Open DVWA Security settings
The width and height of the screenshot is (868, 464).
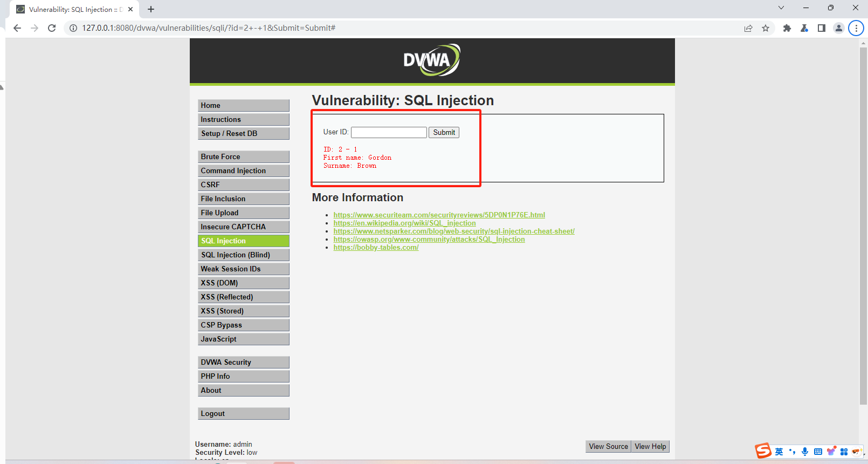[244, 362]
